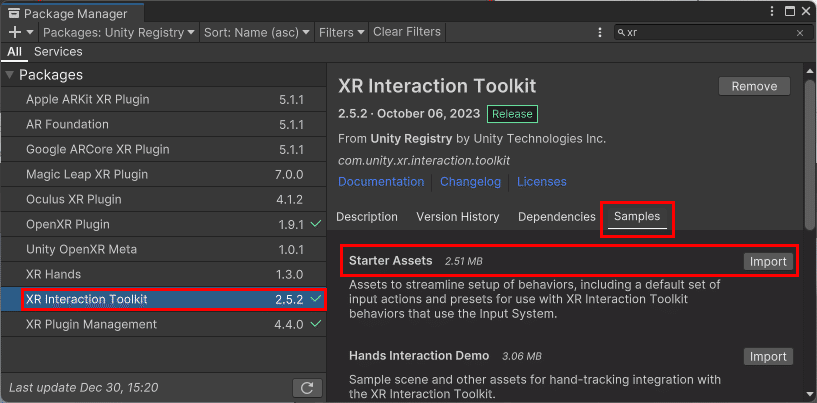Click the refresh package list icon
This screenshot has height=403, width=817.
coord(308,388)
